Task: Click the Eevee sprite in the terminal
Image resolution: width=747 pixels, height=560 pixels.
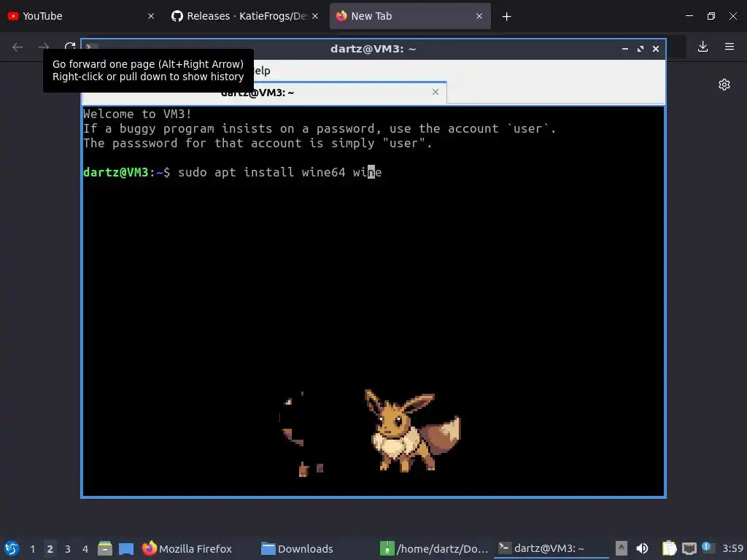Action: point(411,431)
